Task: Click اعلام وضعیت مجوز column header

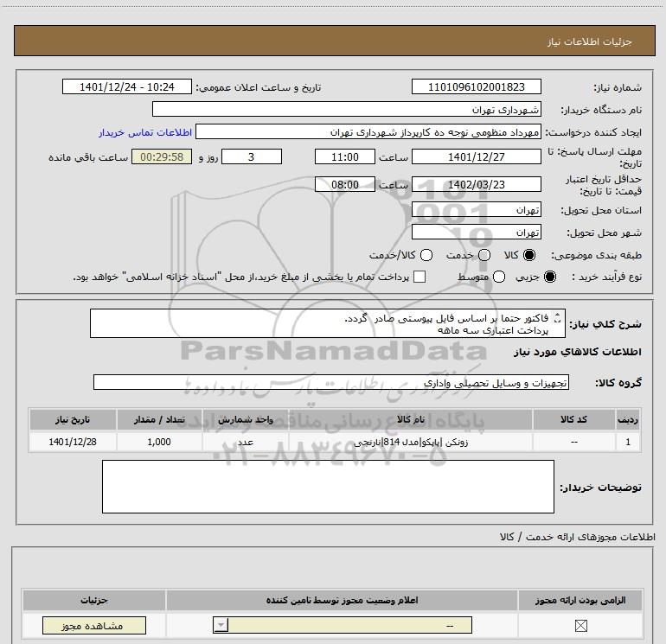Action: point(342,600)
